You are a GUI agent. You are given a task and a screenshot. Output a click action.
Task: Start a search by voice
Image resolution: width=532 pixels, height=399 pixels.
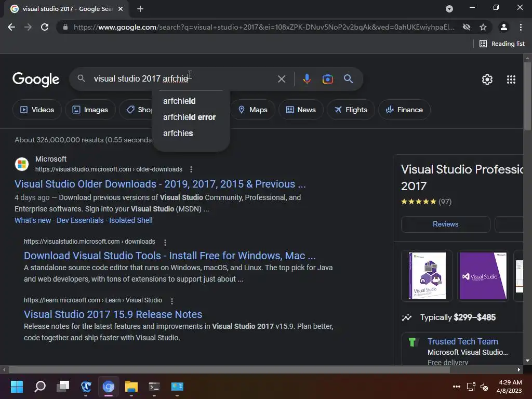click(307, 79)
